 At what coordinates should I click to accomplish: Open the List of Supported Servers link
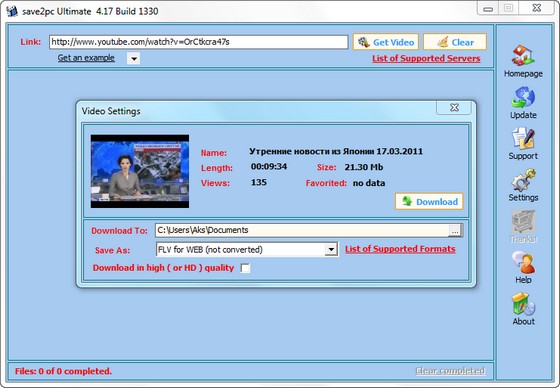(426, 58)
